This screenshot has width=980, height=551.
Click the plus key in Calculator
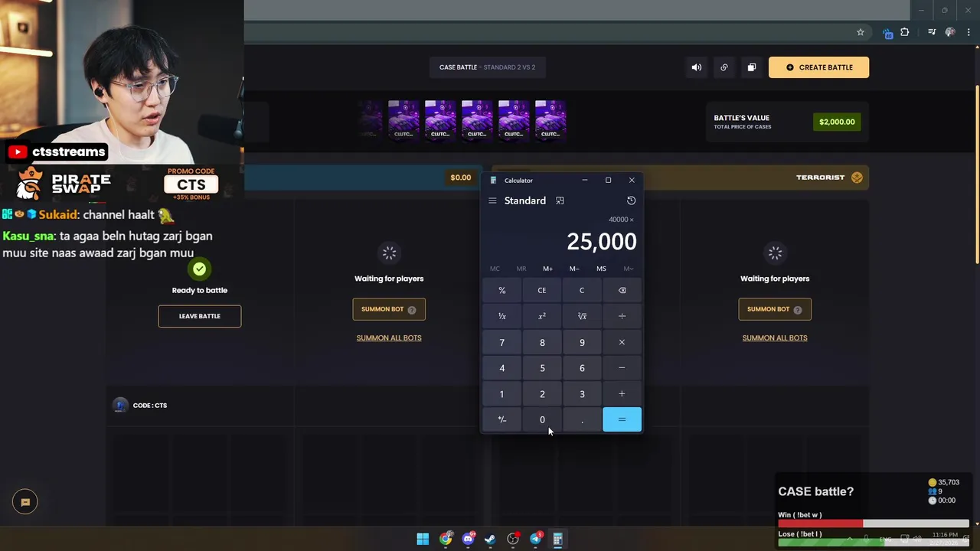click(622, 394)
